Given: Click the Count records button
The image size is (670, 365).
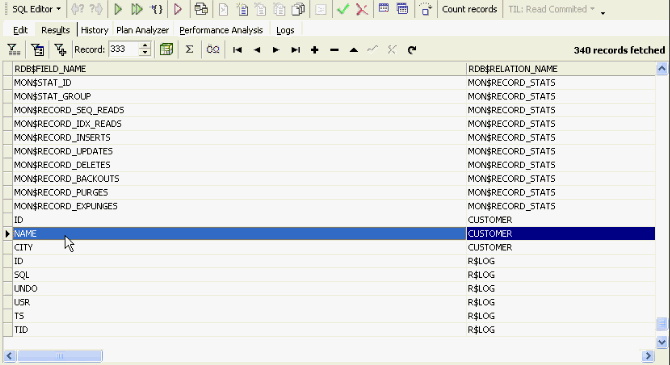Looking at the screenshot, I should 469,9.
